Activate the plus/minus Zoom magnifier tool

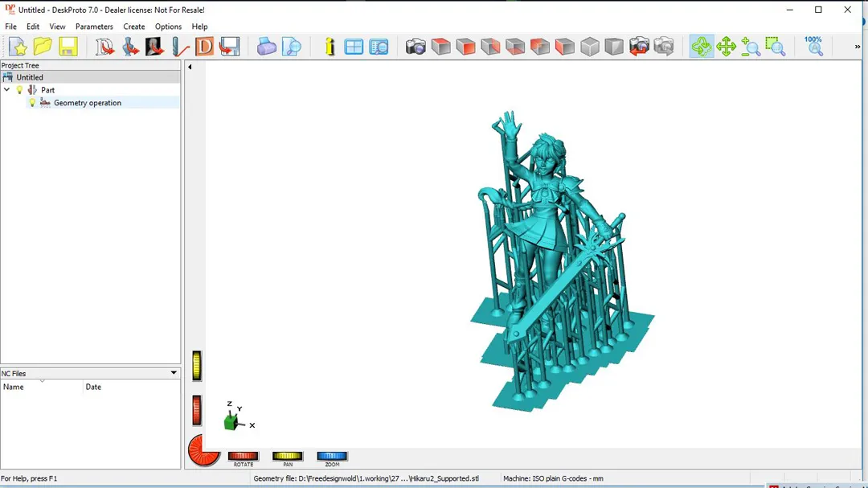tap(751, 47)
